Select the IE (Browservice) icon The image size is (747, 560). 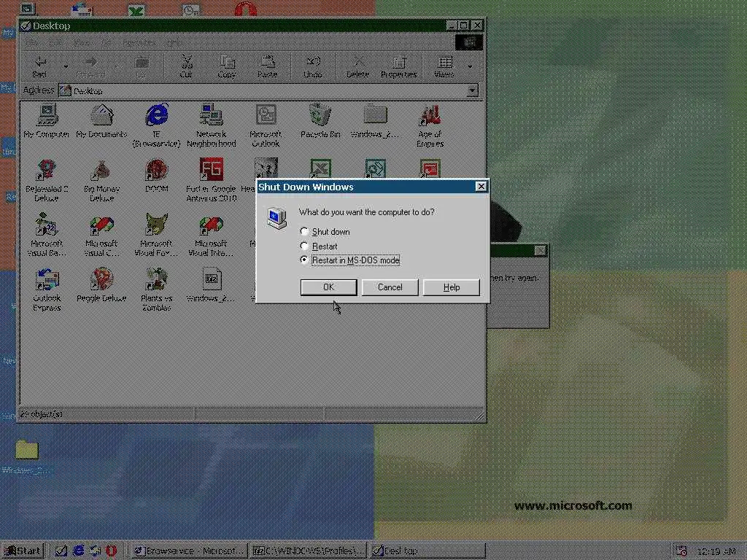coord(156,125)
